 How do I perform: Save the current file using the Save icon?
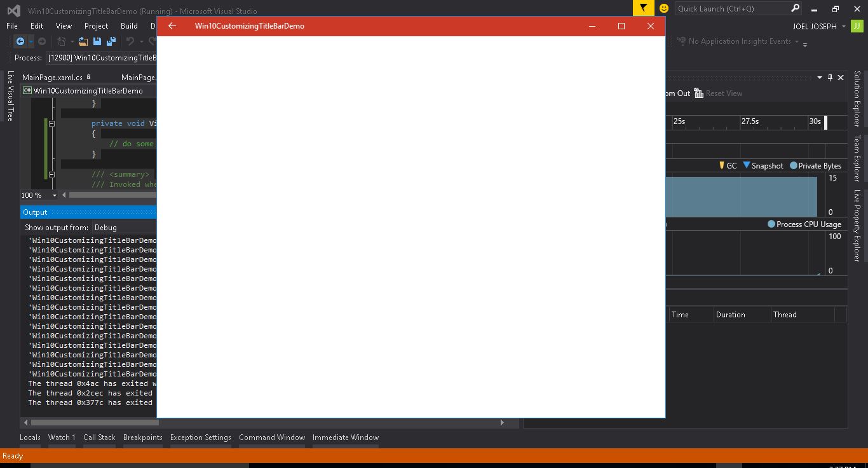[x=97, y=41]
